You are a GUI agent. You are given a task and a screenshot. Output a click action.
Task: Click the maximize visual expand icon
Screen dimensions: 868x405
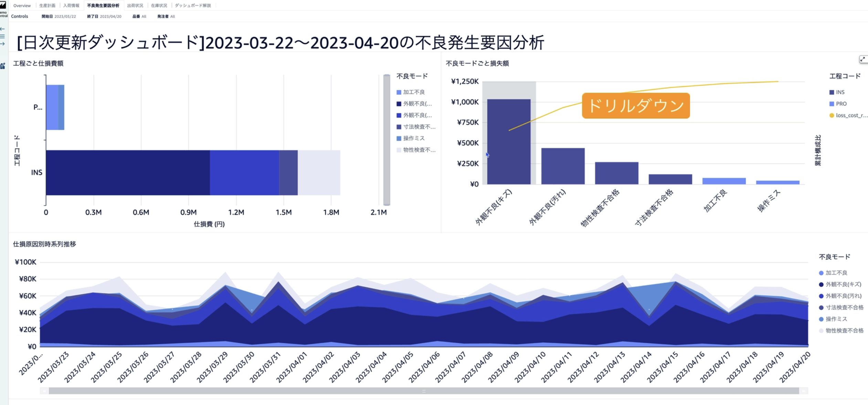(862, 60)
